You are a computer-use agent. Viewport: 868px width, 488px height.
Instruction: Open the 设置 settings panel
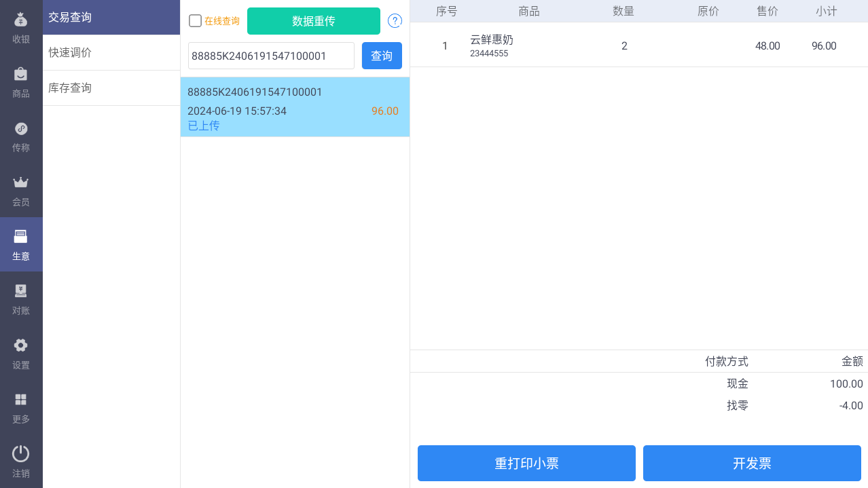pos(21,351)
